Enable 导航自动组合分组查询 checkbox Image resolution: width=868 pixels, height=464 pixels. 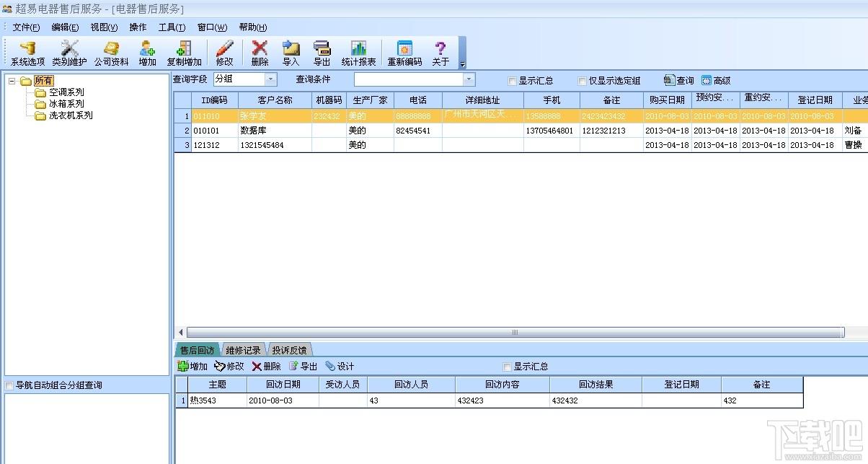pyautogui.click(x=9, y=385)
